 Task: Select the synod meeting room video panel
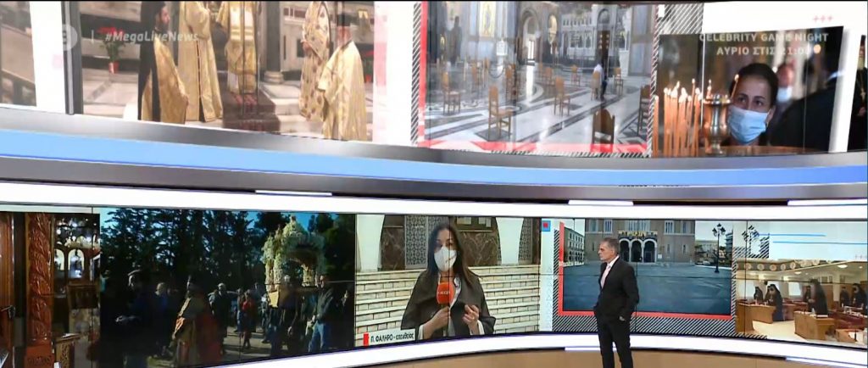point(801,288)
